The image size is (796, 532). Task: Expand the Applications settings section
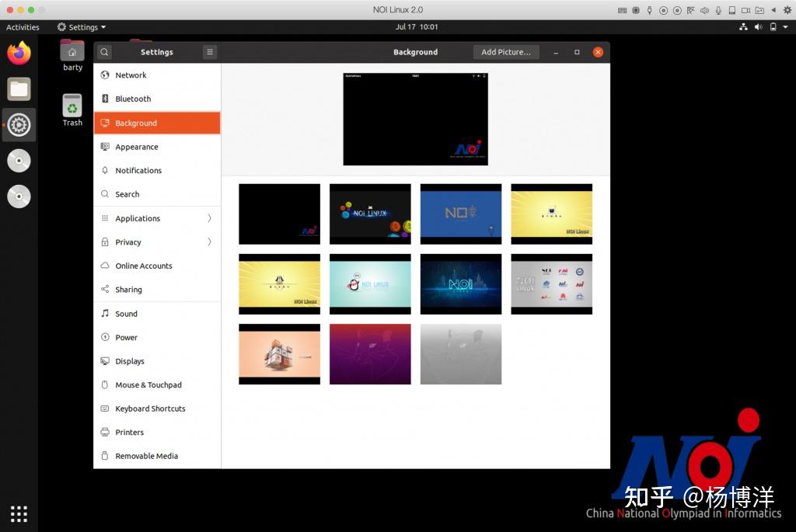pos(155,218)
